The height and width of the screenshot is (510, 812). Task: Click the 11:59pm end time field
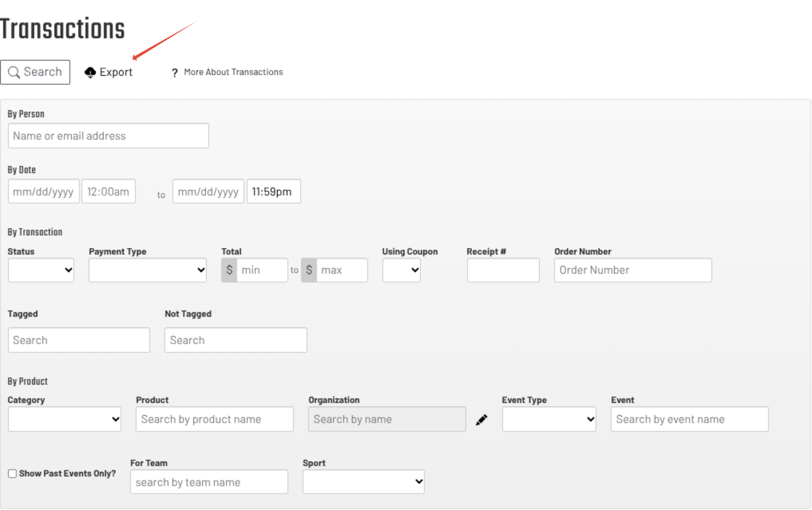click(274, 192)
